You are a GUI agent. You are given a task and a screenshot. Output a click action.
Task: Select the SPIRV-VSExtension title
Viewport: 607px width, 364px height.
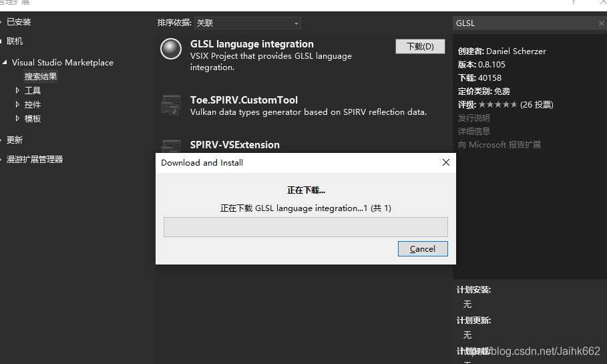click(234, 144)
